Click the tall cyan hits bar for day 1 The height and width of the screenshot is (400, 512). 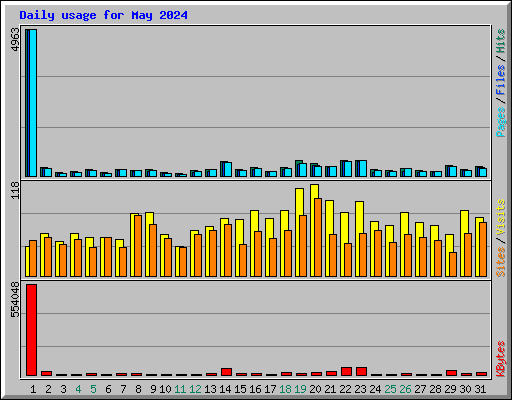[33, 103]
